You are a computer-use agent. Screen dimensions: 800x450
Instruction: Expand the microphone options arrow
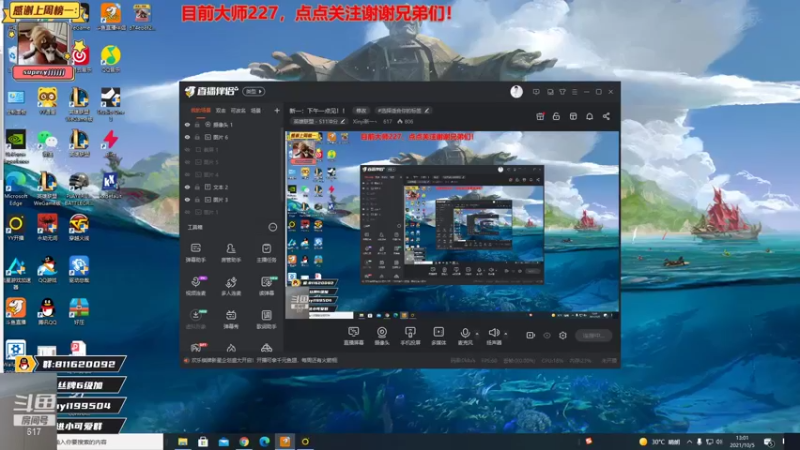(477, 334)
